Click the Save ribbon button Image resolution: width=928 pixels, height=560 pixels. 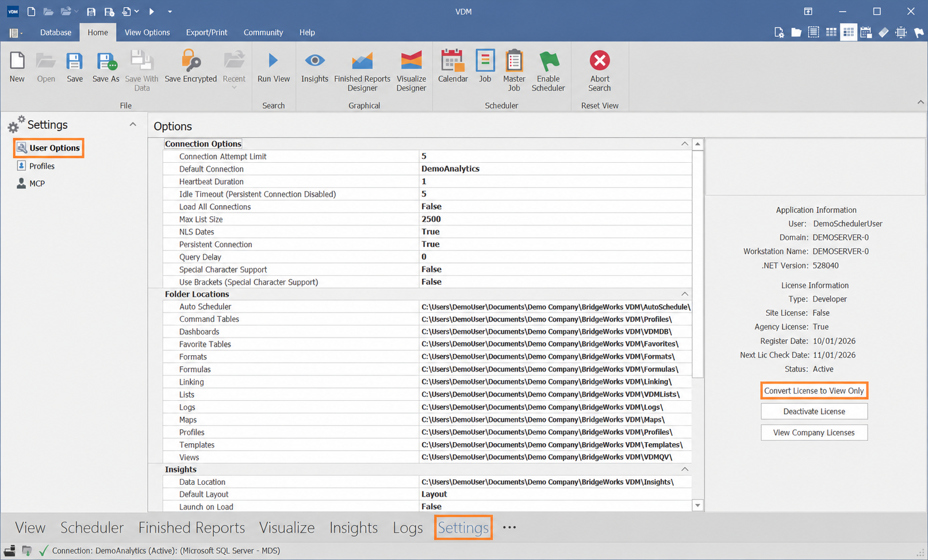(75, 67)
